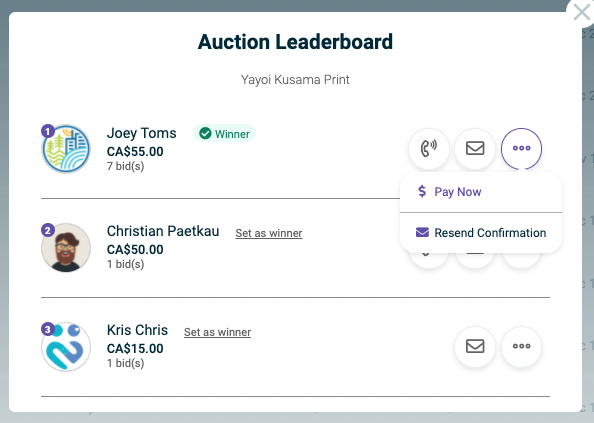This screenshot has height=423, width=594.
Task: Open Kris Chris' blue logo avatar
Action: pyautogui.click(x=66, y=347)
